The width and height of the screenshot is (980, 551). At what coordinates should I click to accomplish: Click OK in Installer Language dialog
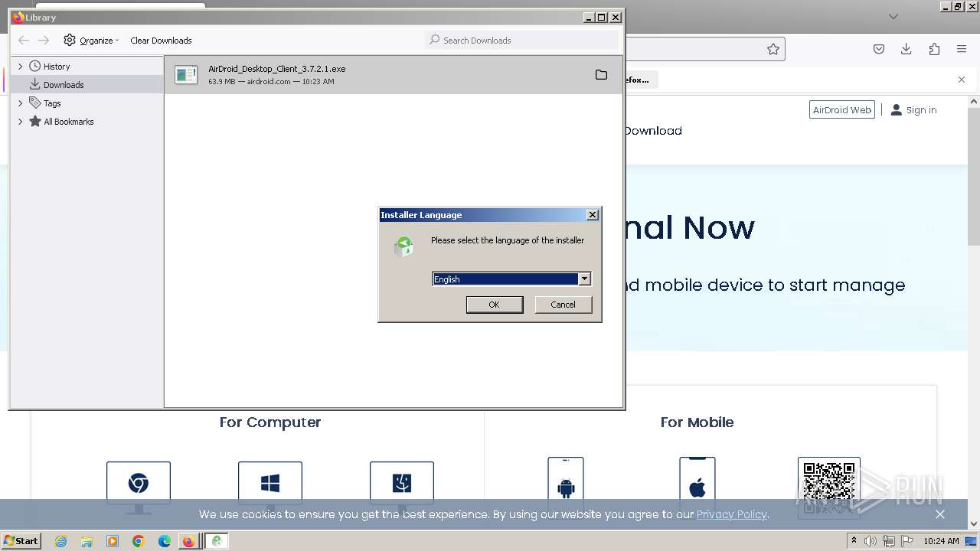[495, 305]
